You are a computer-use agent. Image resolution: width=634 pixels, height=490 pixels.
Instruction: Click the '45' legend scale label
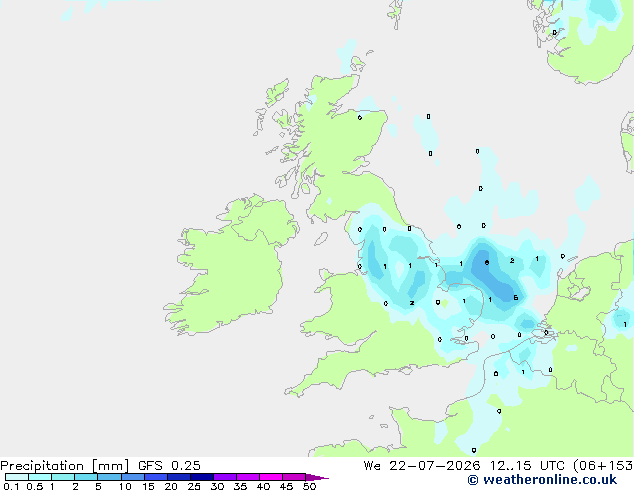286,486
